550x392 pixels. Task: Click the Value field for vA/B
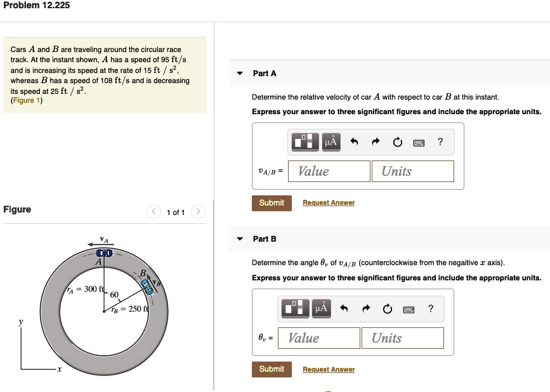[329, 171]
